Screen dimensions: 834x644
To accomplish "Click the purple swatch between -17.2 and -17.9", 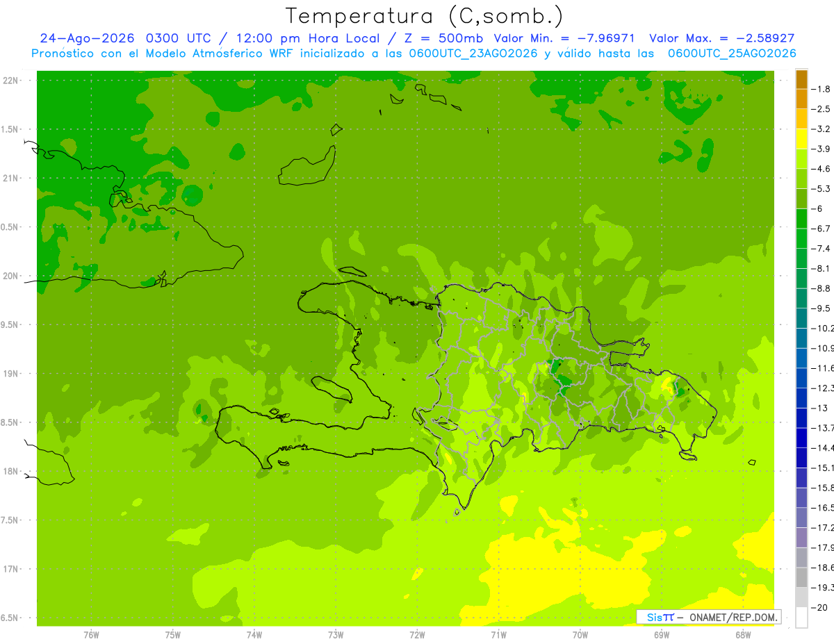I will [x=801, y=538].
